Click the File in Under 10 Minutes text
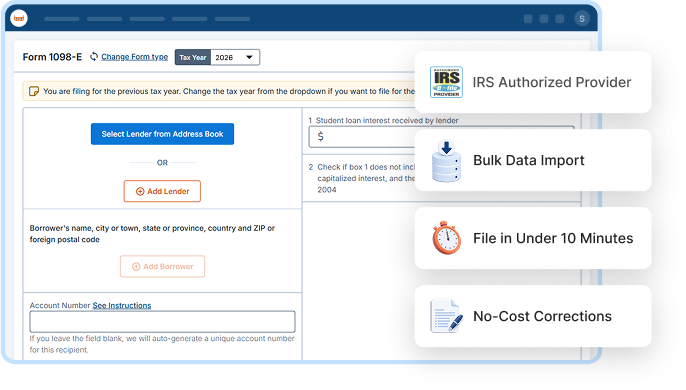This screenshot has height=390, width=686. [553, 238]
